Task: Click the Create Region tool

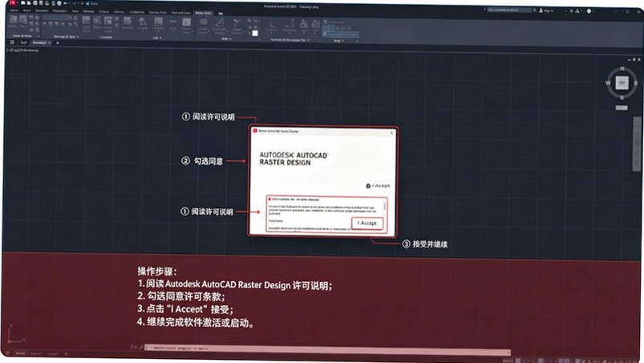Action: (x=203, y=27)
